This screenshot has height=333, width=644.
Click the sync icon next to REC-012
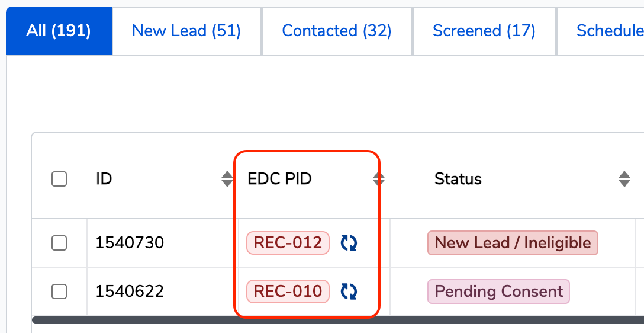tap(349, 243)
